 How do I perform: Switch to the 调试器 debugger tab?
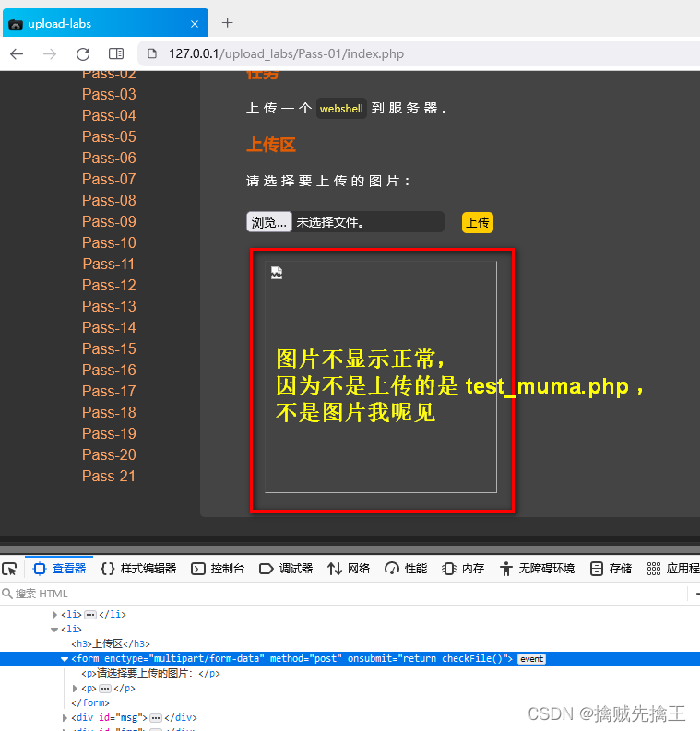tap(286, 568)
